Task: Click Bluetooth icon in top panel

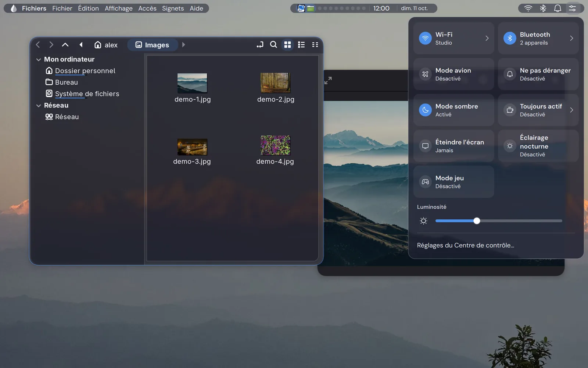Action: pos(543,8)
